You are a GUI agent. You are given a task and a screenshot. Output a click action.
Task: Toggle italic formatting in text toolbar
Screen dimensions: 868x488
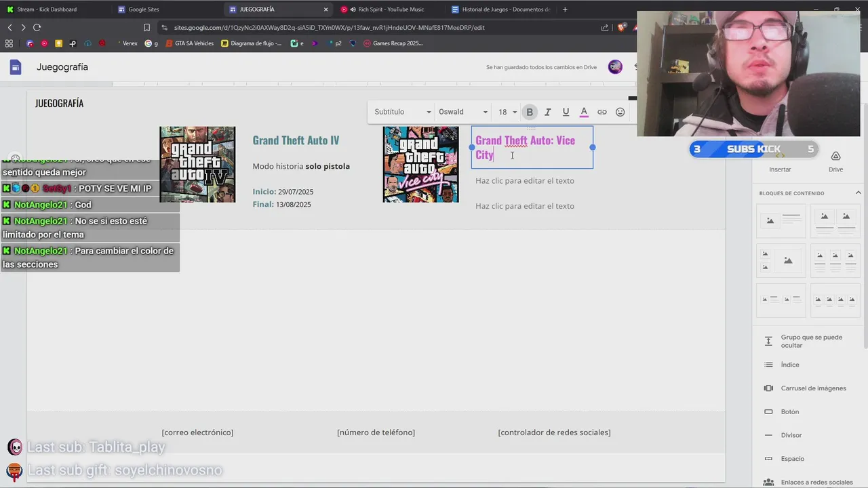click(547, 112)
